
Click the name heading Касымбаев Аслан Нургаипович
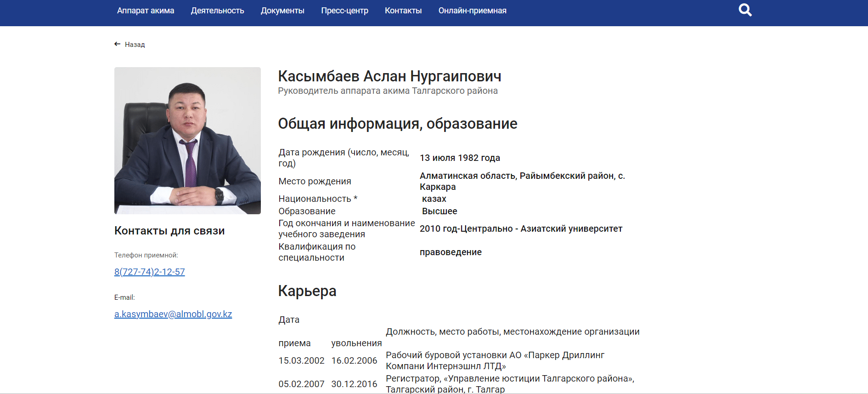[x=389, y=76]
